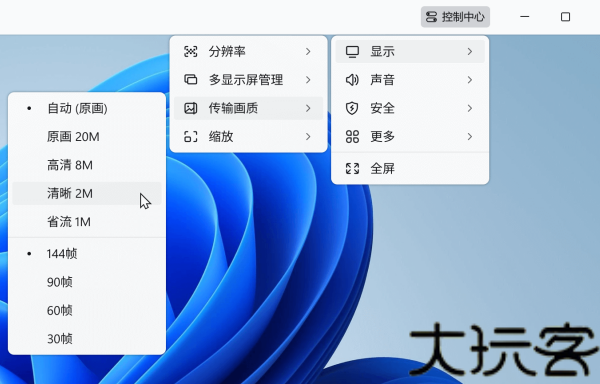
Task: Select 原画 20M quality option
Action: [x=87, y=137]
